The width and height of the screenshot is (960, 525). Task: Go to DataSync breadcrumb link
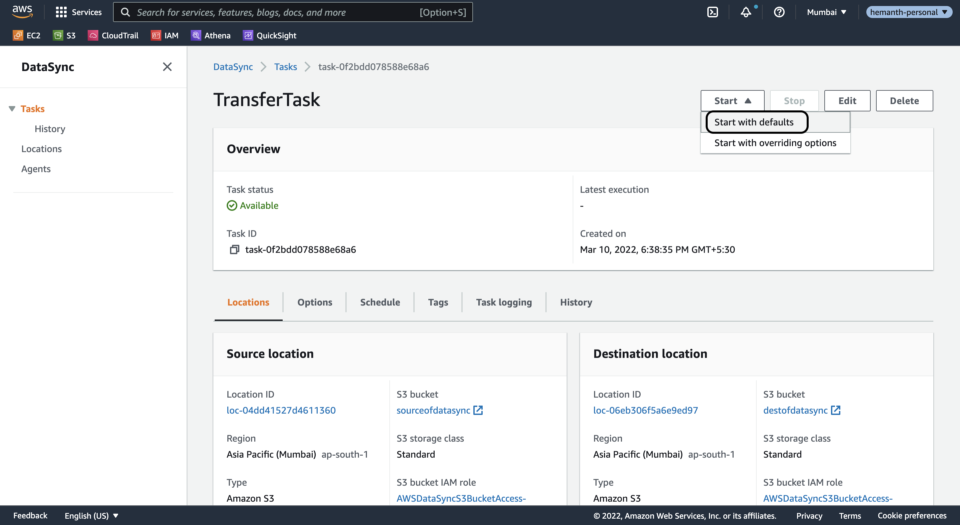tap(233, 67)
